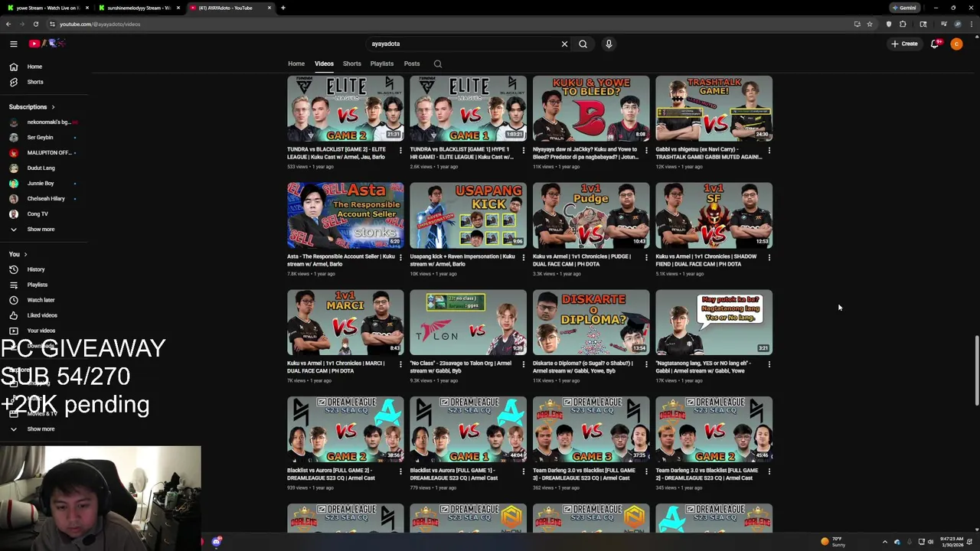This screenshot has width=980, height=551.
Task: Open more options for Asta Responsible Account Seller video
Action: coord(400,257)
